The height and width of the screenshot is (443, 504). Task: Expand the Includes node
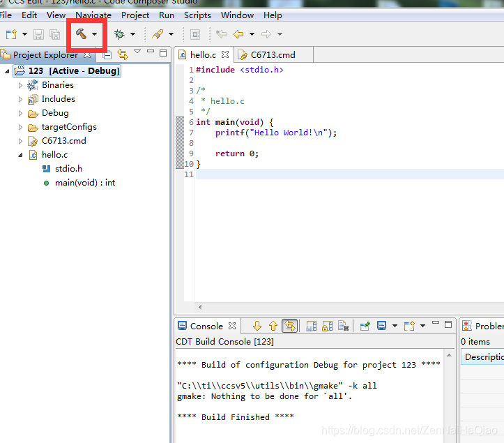click(21, 99)
